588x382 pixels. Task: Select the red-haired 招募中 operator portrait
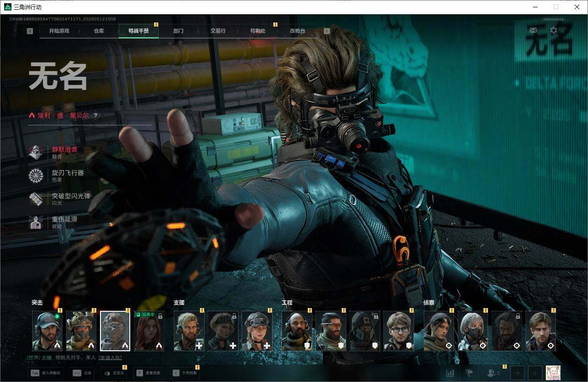tap(149, 331)
